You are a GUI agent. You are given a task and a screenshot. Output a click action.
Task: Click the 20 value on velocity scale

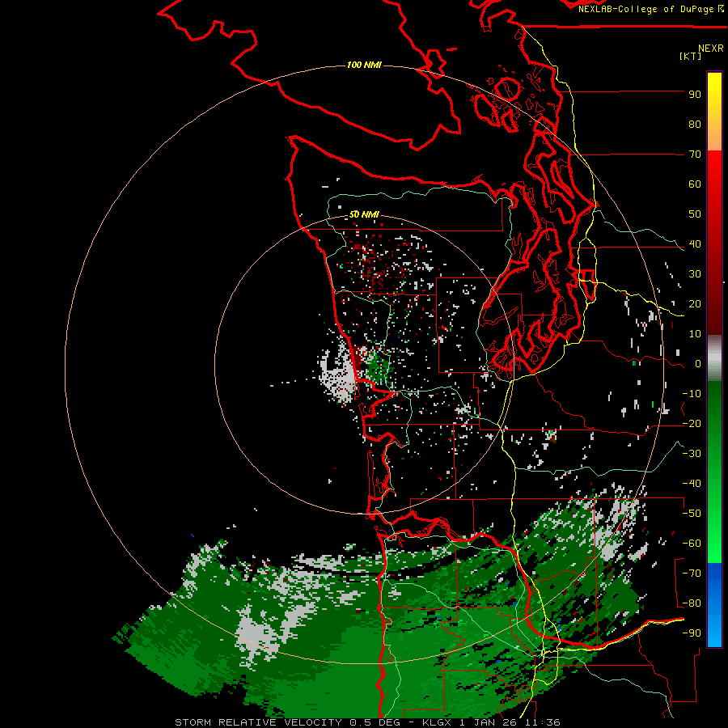[695, 304]
